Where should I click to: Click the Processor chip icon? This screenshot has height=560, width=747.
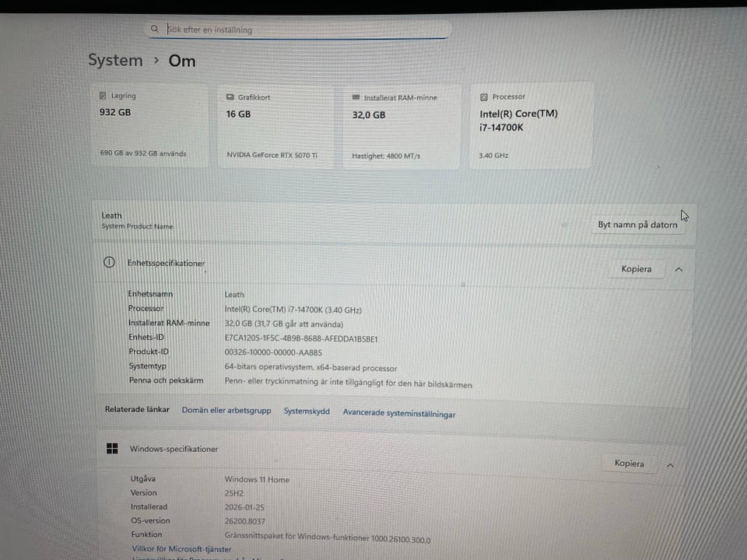pos(483,96)
